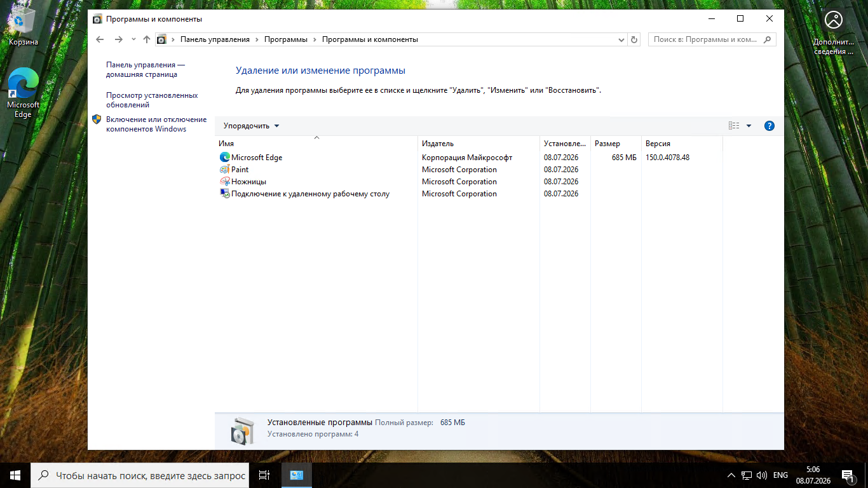This screenshot has height=488, width=868.
Task: Go up one level with the up arrow
Action: [x=147, y=39]
